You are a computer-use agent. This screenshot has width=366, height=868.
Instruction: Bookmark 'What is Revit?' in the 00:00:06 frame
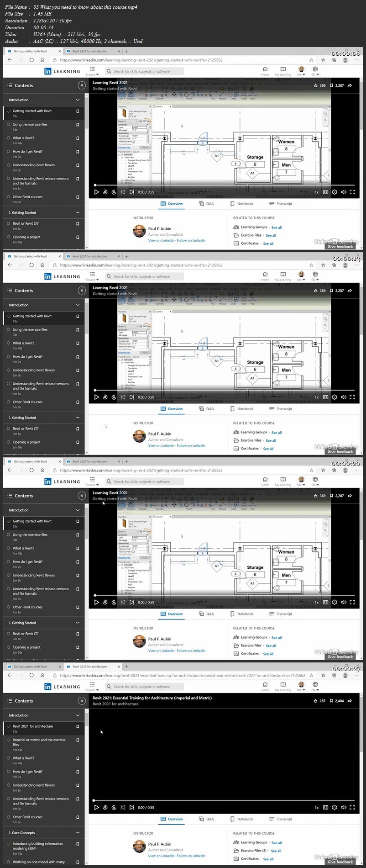(78, 138)
